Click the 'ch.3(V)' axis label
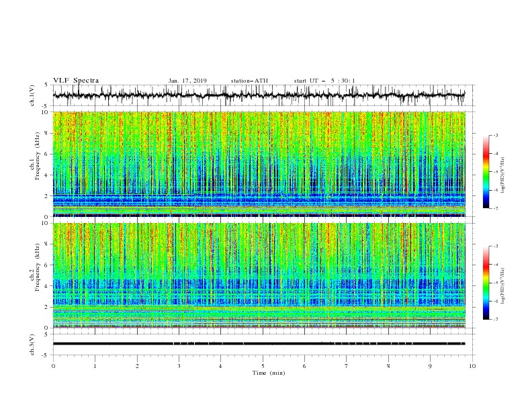Screen dimensions: 532x411 [32, 345]
